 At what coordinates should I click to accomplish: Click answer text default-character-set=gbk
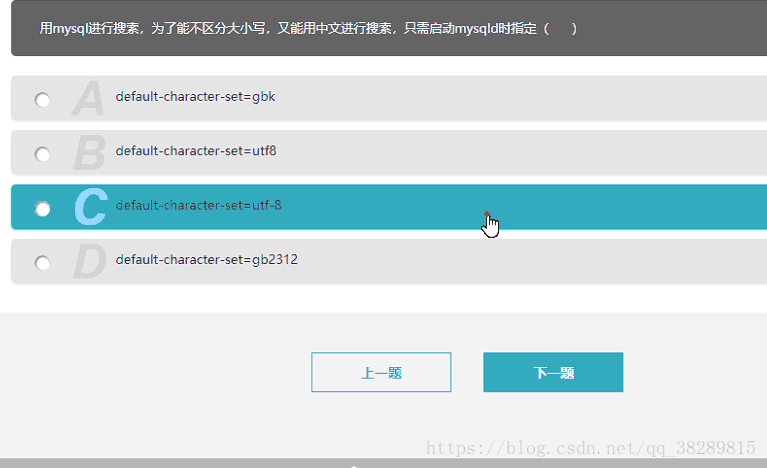[x=195, y=97]
